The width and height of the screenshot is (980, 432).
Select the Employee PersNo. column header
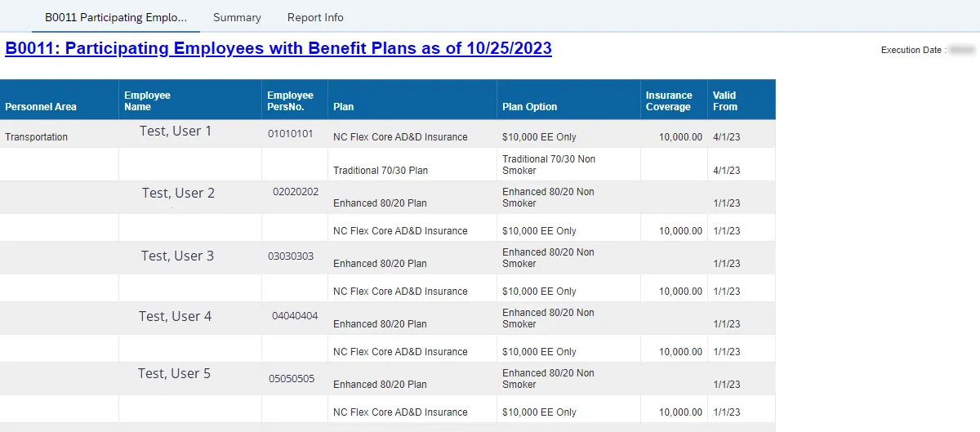[290, 101]
